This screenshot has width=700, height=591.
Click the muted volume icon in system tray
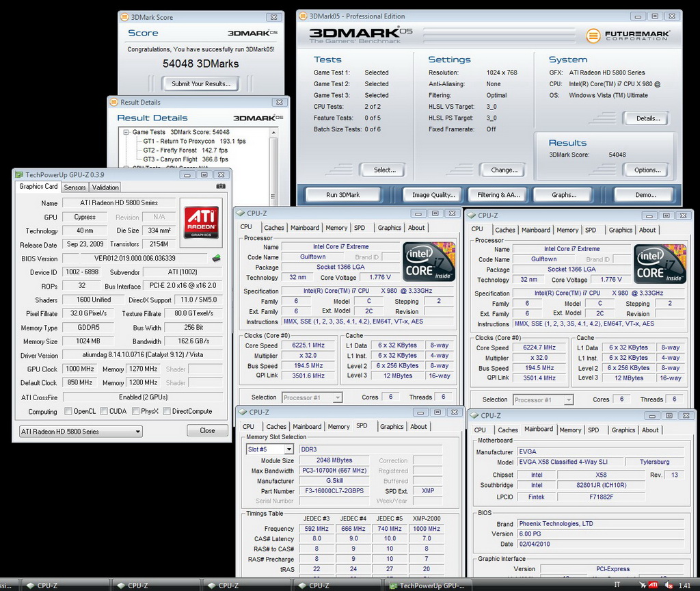click(x=669, y=585)
